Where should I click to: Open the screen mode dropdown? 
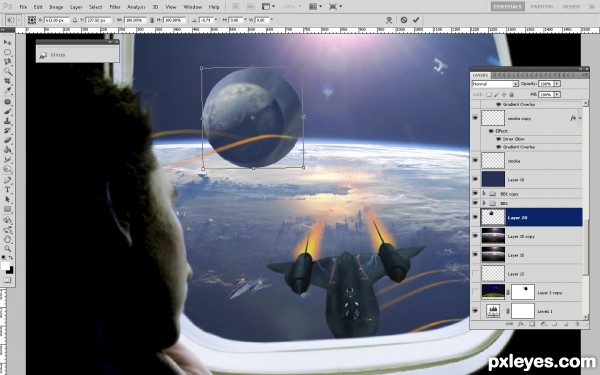[335, 7]
